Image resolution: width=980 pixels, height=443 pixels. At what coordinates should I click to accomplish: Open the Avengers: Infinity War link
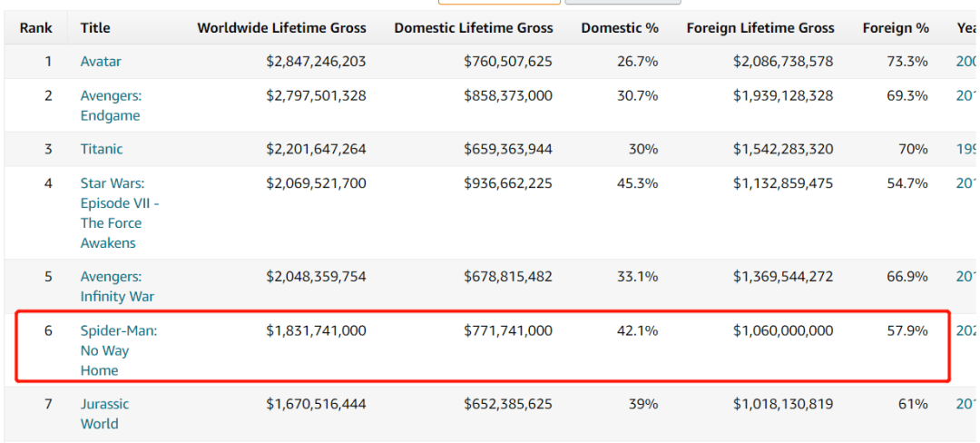(x=117, y=286)
